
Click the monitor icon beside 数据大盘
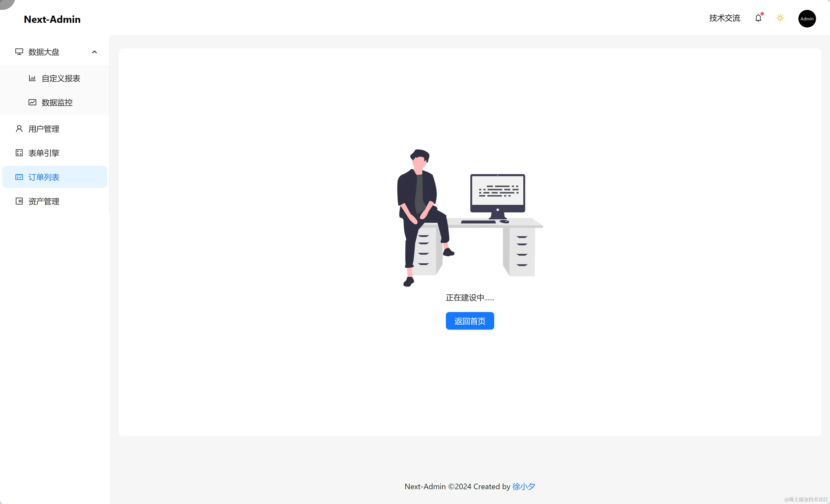19,52
